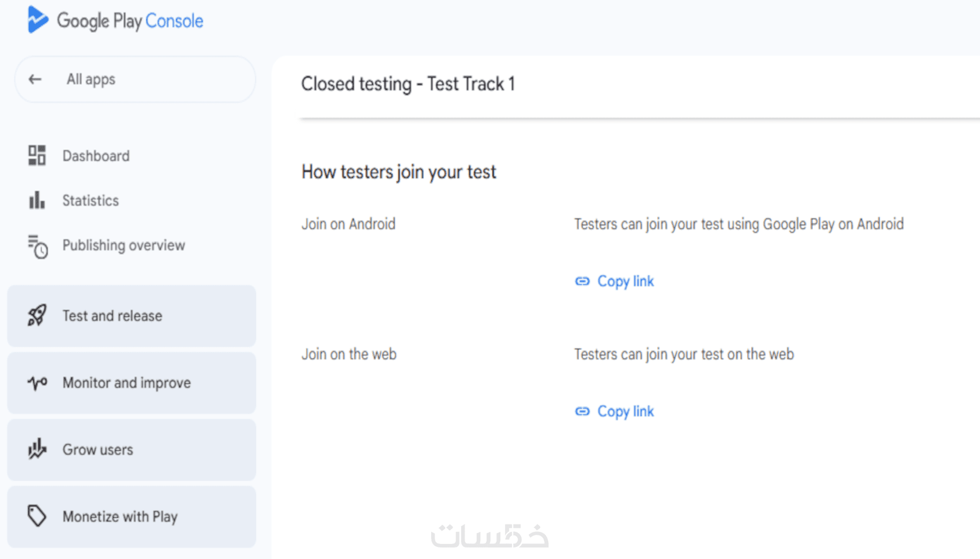Click the Statistics bar chart icon

click(37, 201)
